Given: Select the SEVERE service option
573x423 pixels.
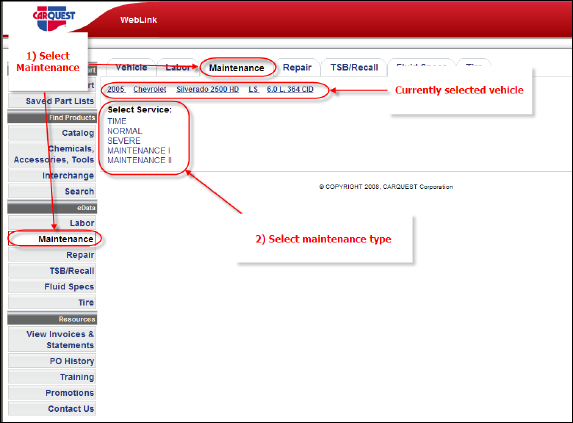Looking at the screenshot, I should pos(124,141).
